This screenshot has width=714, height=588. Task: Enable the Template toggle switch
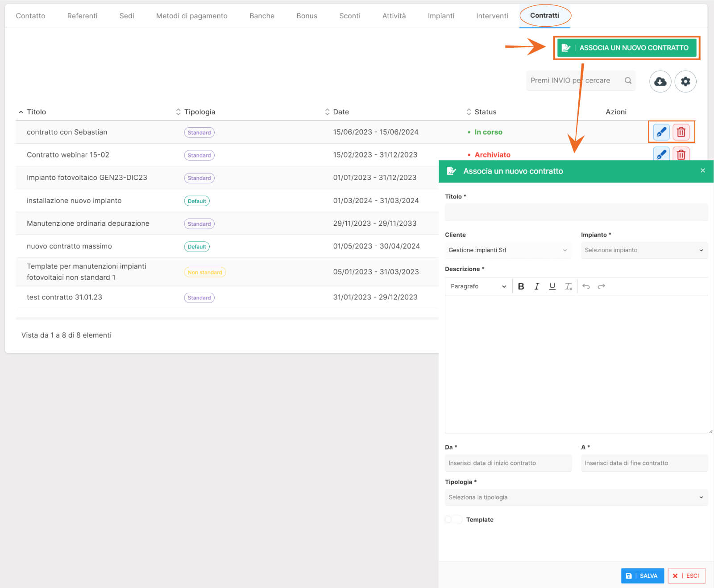click(x=453, y=520)
